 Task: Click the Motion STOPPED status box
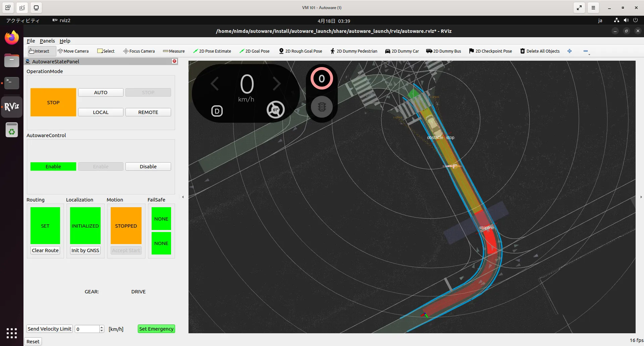pos(126,226)
